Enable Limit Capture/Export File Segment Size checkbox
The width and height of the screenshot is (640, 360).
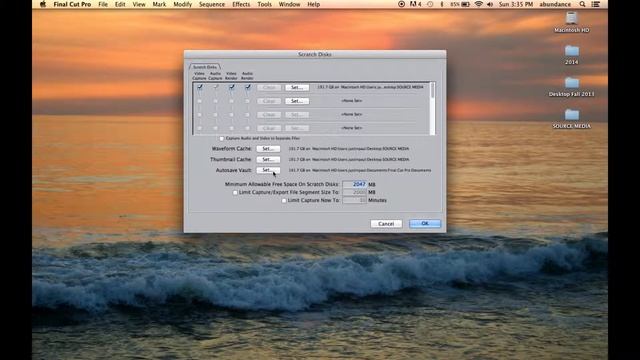click(235, 192)
